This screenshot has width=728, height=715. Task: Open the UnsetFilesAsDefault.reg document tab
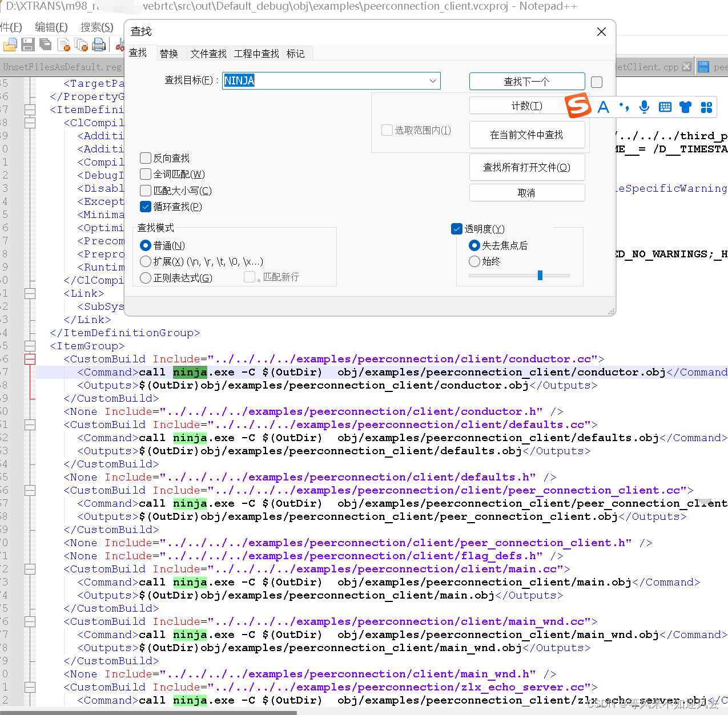click(x=62, y=67)
